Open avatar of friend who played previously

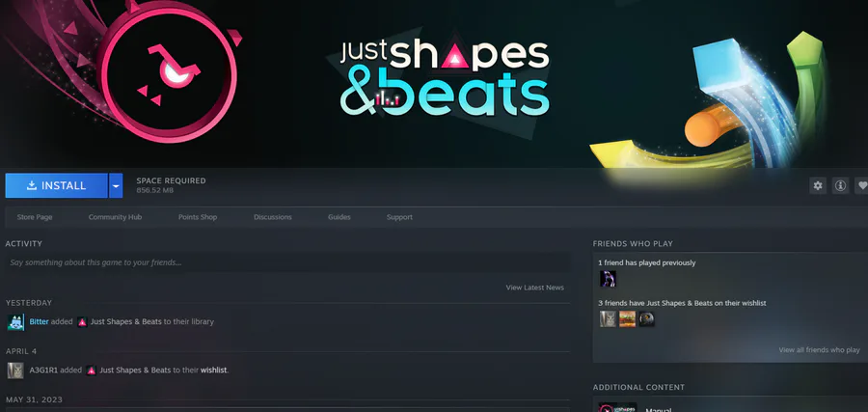point(608,279)
